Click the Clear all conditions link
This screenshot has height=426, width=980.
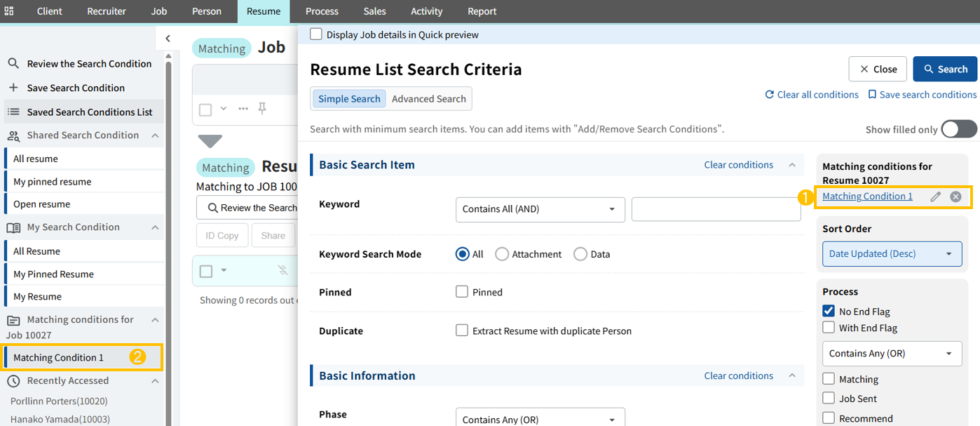[811, 95]
